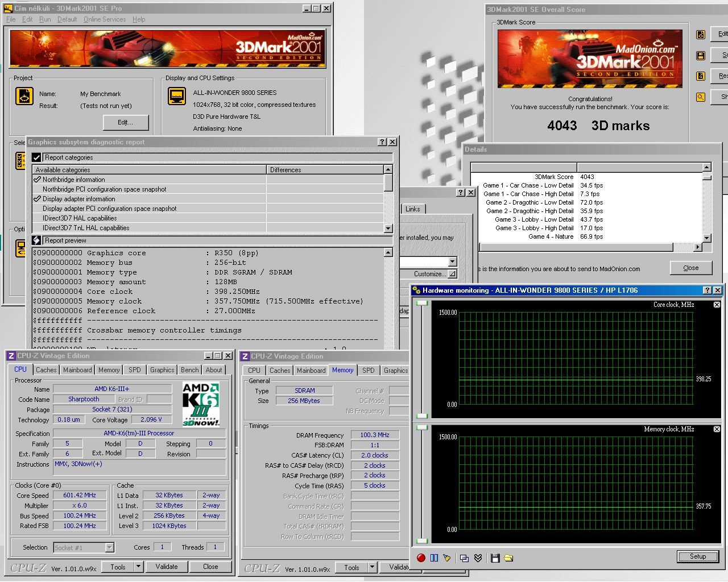
Task: Open the About tab in CPU-Z
Action: click(214, 370)
